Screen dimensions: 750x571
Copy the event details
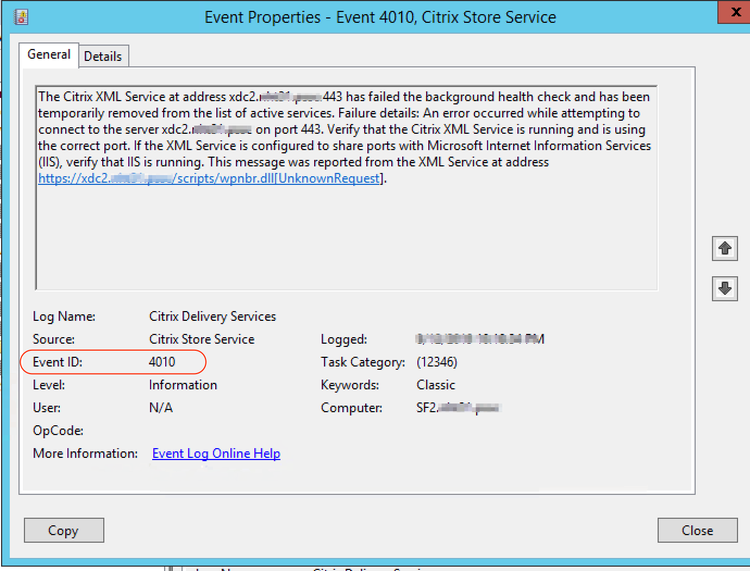coord(64,530)
